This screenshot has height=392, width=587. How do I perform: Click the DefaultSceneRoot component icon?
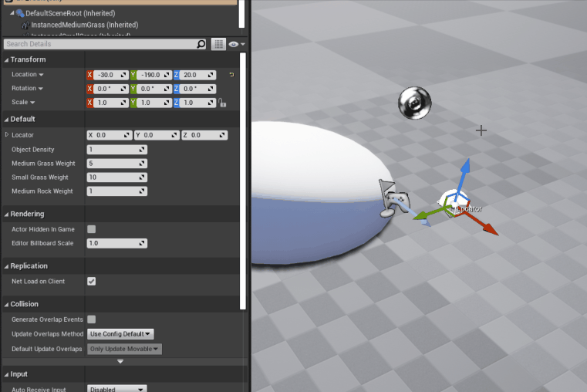point(20,13)
